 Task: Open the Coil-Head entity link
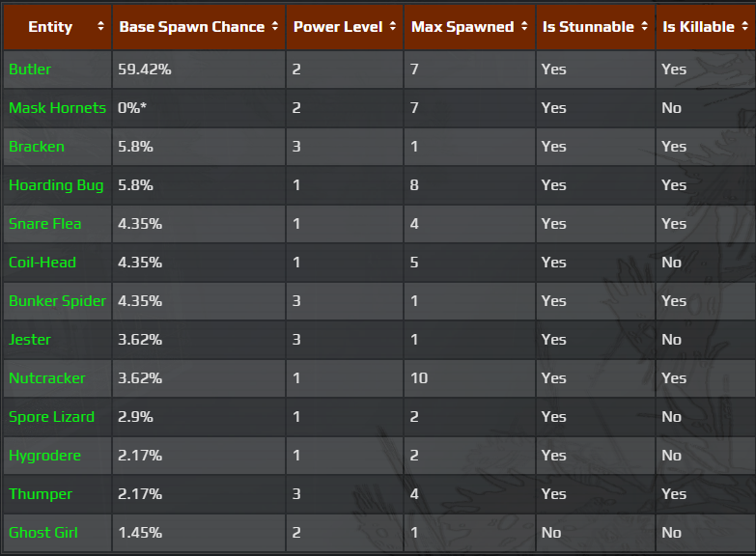(42, 263)
